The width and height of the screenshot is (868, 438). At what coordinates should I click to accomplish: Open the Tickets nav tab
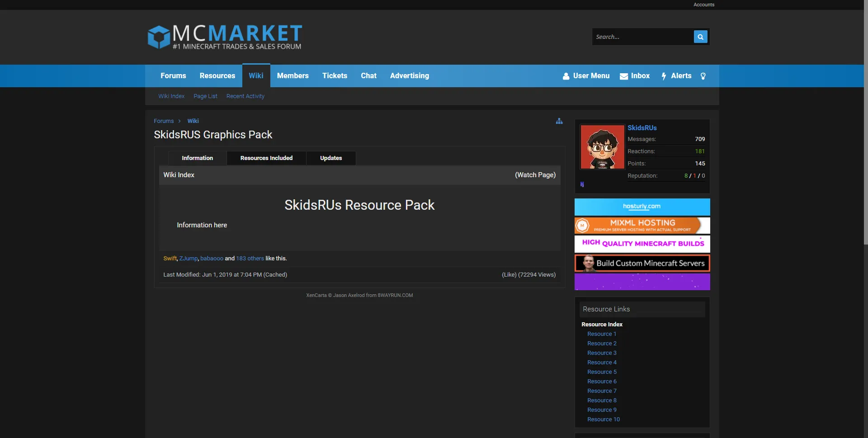coord(335,76)
